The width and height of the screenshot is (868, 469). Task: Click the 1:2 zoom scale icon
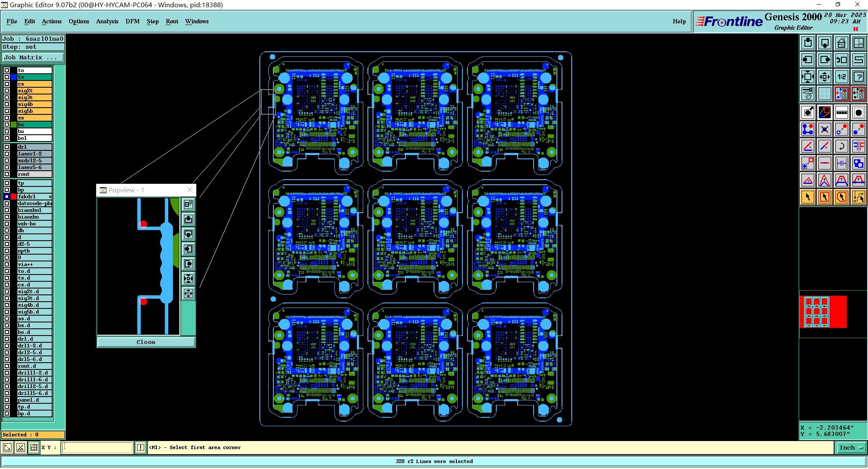841,77
